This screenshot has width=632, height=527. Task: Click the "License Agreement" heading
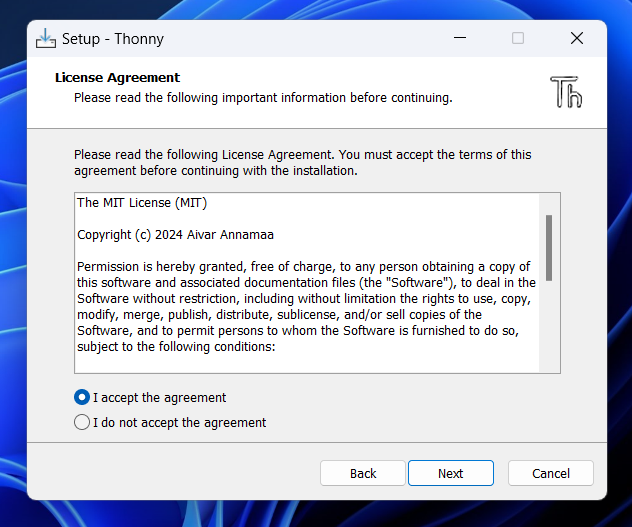coord(117,77)
